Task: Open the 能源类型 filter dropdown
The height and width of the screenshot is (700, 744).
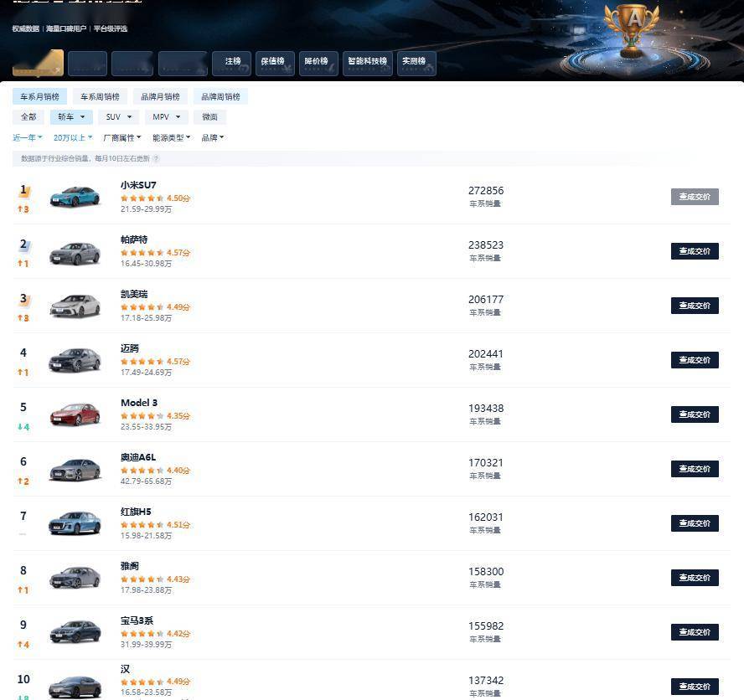Action: click(171, 138)
